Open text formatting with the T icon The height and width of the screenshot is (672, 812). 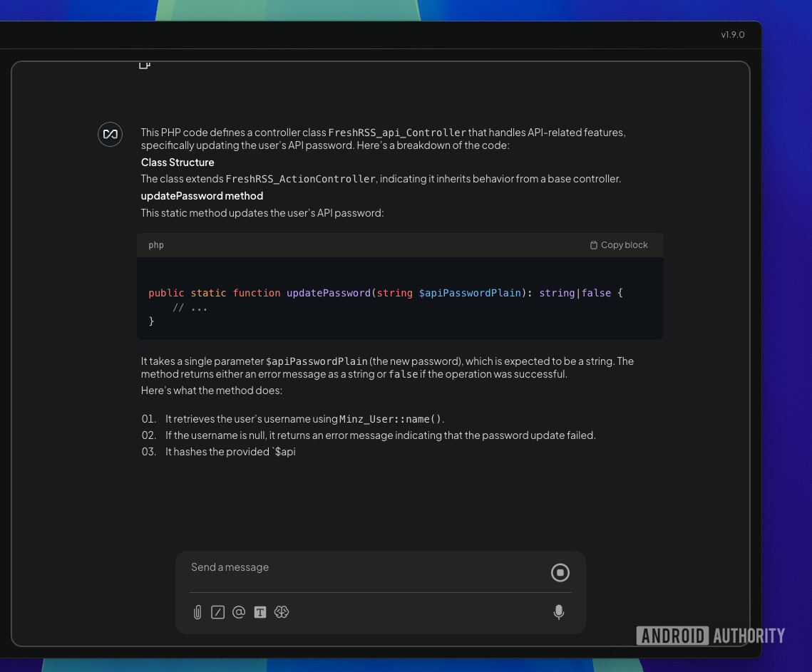point(260,612)
